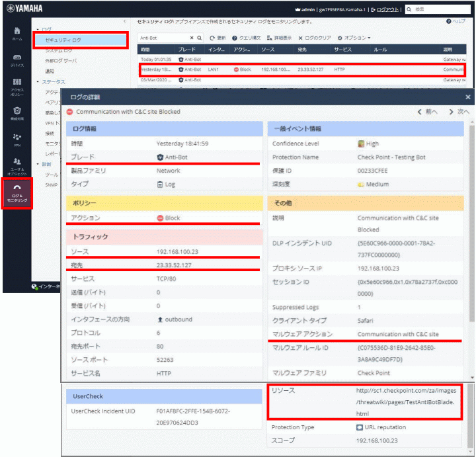
Task: Open the VPN sidebar icon
Action: point(17,139)
